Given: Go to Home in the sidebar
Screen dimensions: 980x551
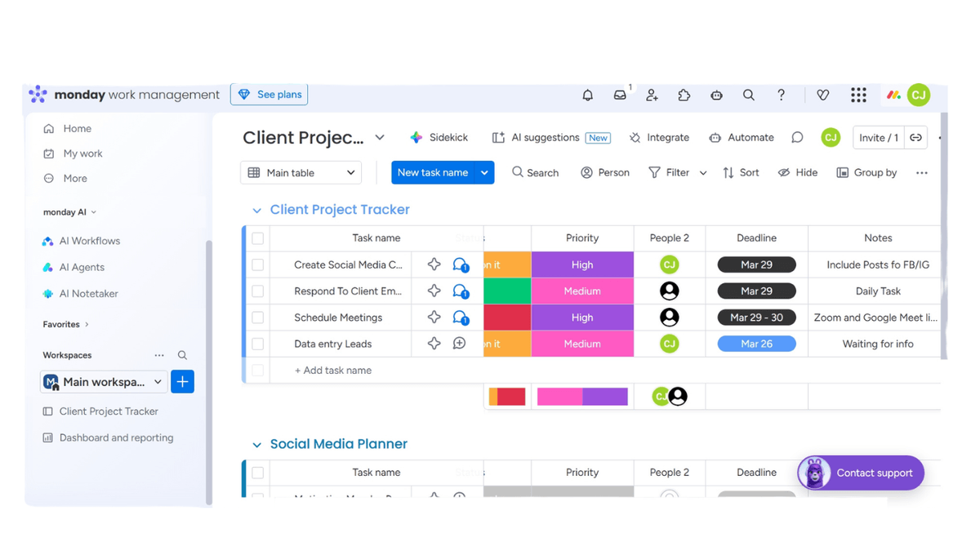Looking at the screenshot, I should tap(68, 129).
